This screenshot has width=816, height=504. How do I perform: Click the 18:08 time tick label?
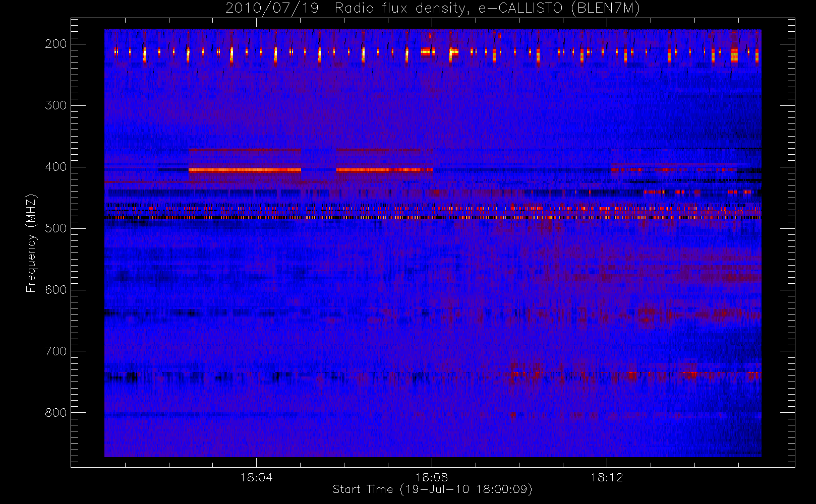(x=432, y=477)
